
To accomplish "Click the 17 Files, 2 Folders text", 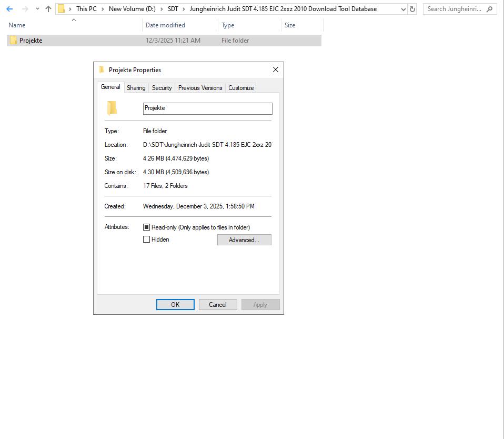I will pos(165,186).
